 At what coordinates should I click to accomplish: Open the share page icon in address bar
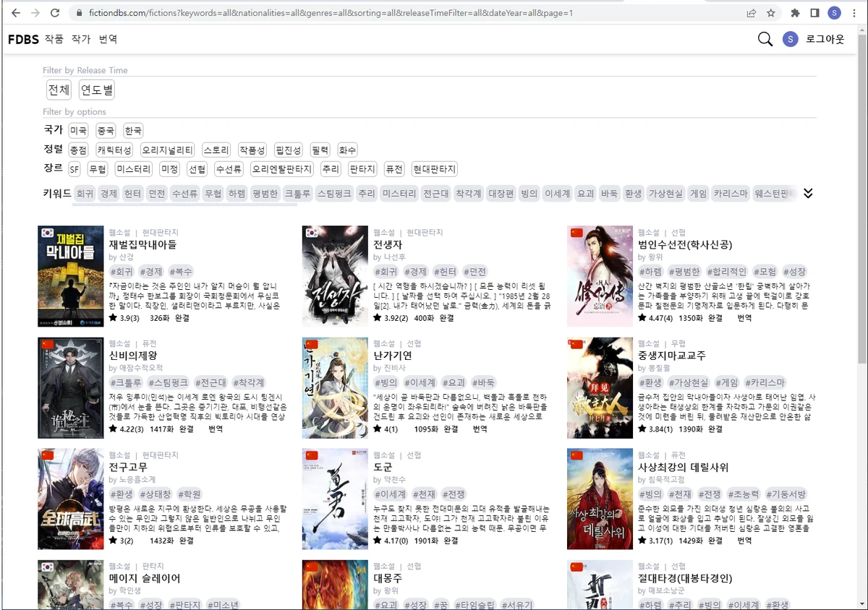(x=752, y=13)
